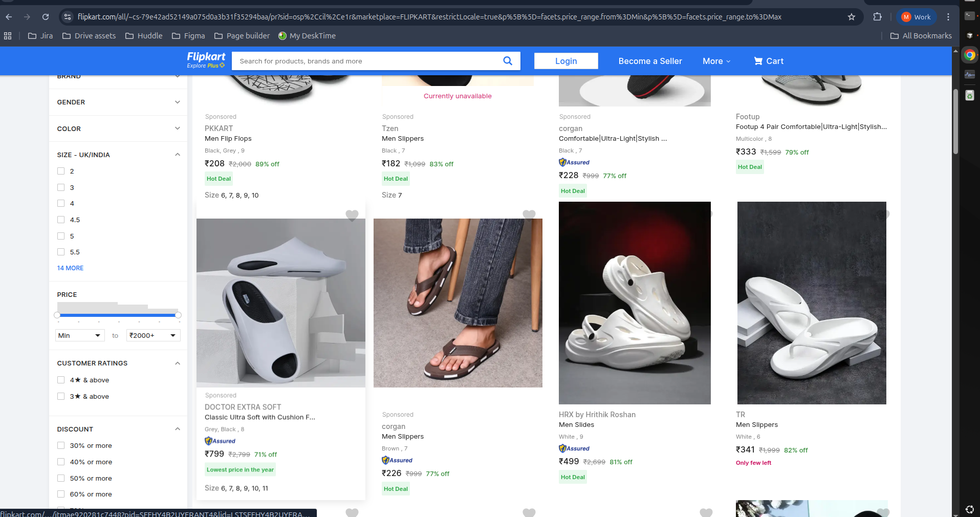Open All Bookmarks folder

pos(921,36)
